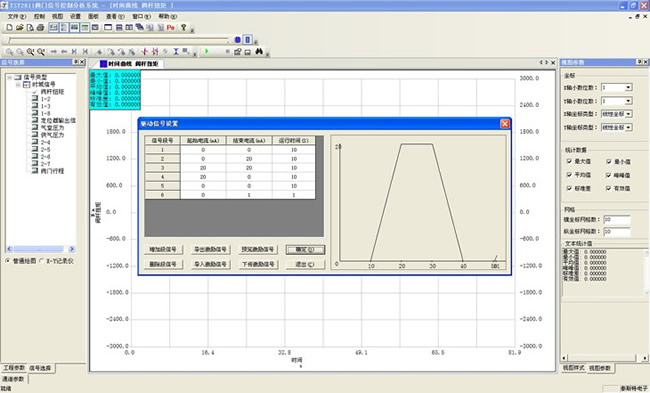Select the X-Y记录仪 radio button

[41, 261]
